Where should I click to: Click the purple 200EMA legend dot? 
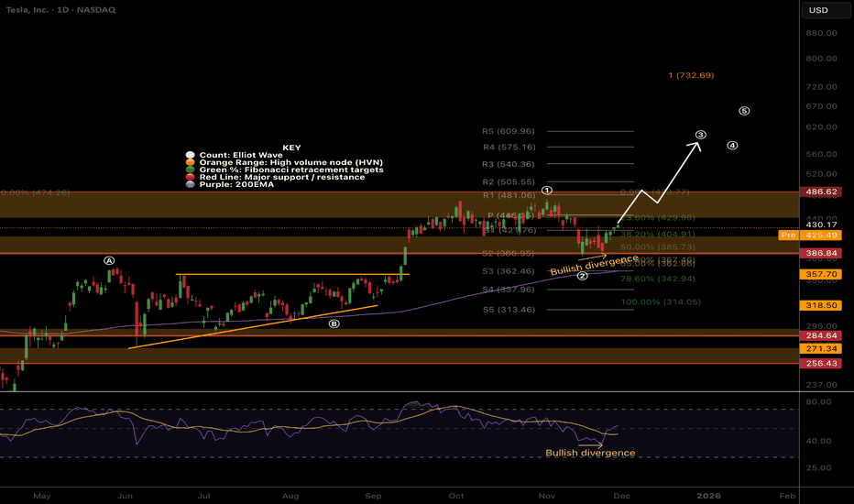190,184
